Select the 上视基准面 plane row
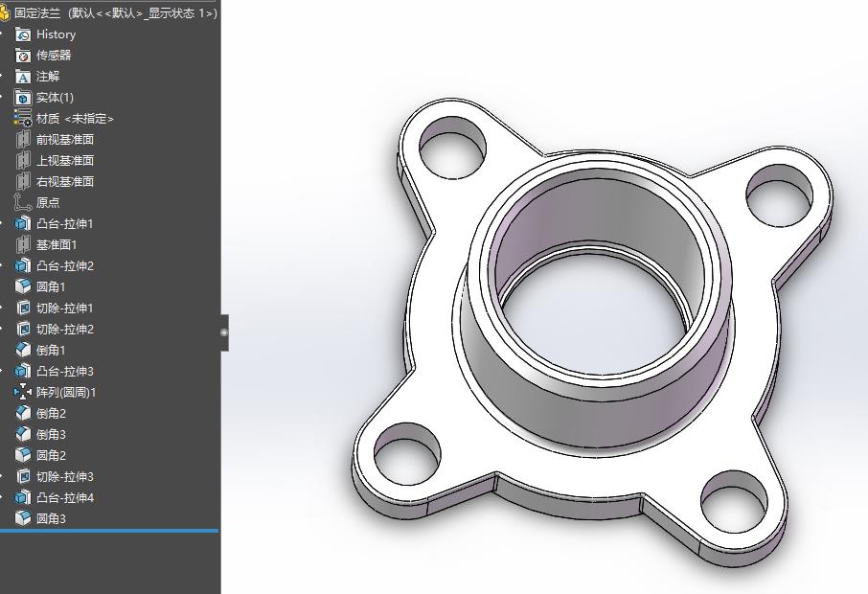868x594 pixels. point(55,161)
